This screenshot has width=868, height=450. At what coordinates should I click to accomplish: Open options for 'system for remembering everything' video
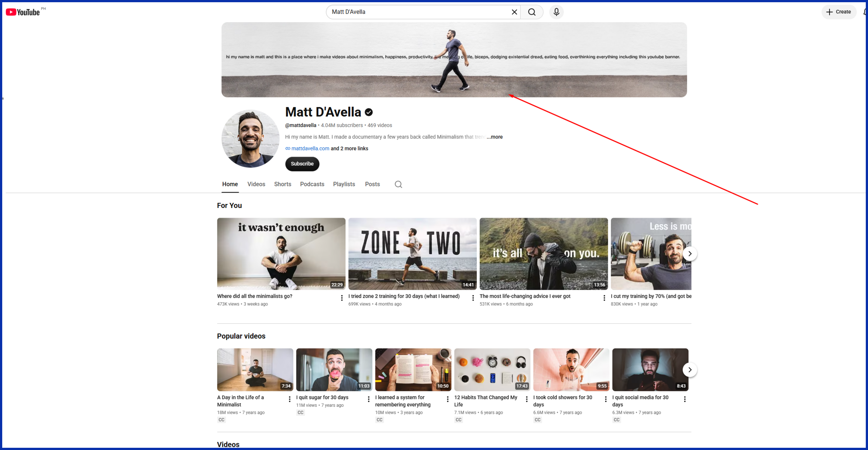point(448,399)
